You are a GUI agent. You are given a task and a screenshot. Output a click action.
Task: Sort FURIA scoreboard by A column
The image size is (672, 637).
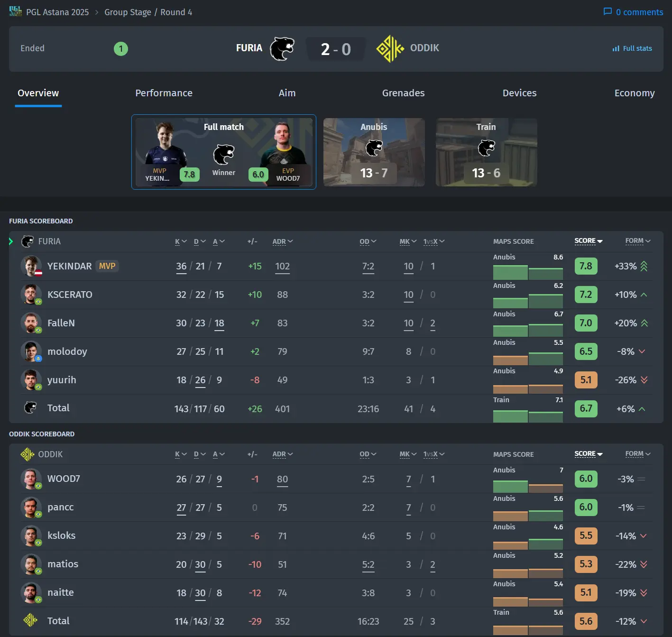click(219, 241)
